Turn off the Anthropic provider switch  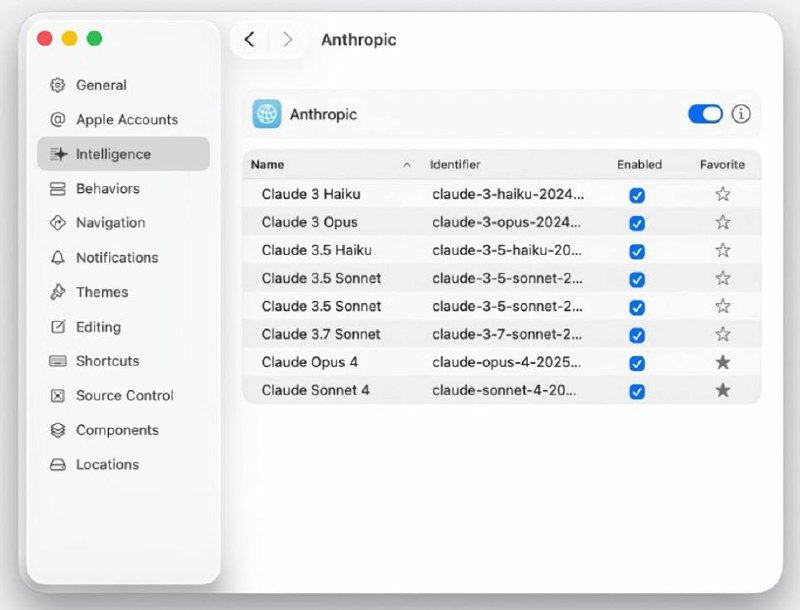tap(705, 114)
